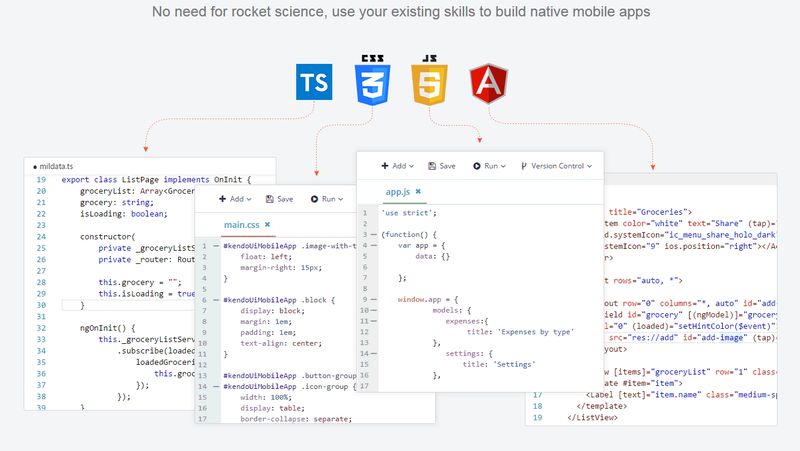800x451 pixels.
Task: Click the heading about rocket science
Action: [401, 12]
